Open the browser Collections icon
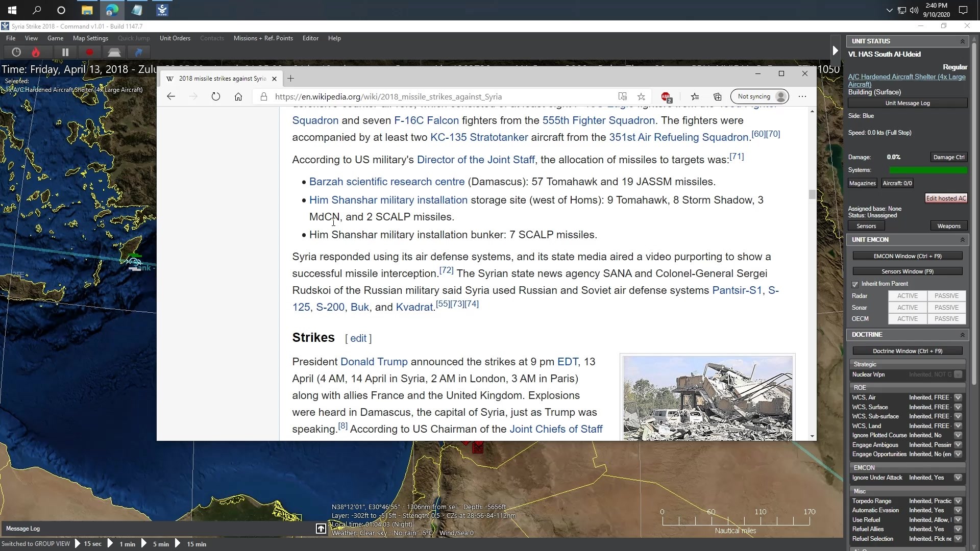 tap(717, 96)
